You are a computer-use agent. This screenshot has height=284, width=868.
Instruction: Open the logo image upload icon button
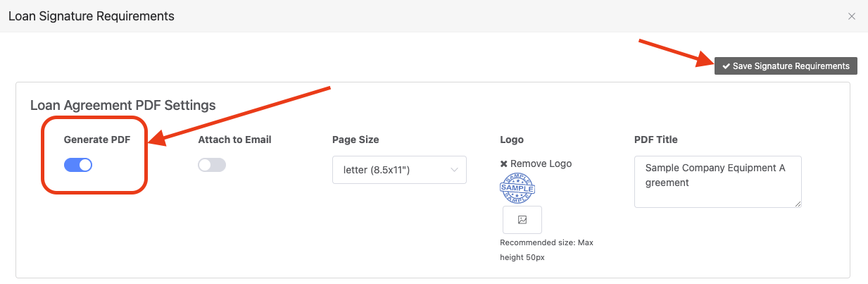[522, 220]
